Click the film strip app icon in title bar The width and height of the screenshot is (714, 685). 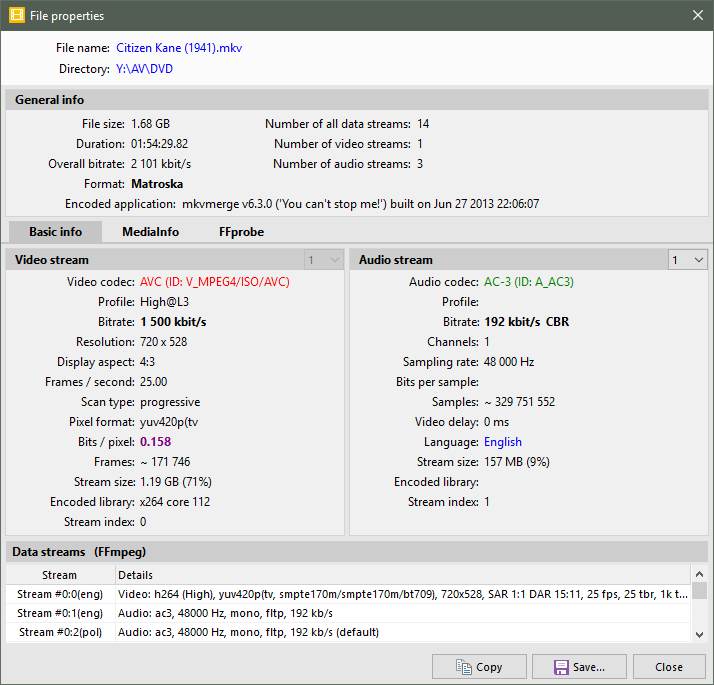[16, 15]
